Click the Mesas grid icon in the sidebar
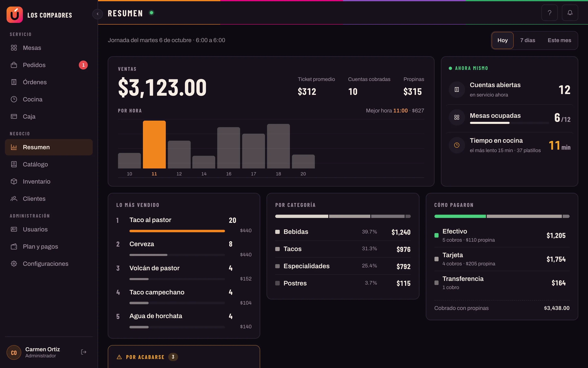 [x=14, y=48]
